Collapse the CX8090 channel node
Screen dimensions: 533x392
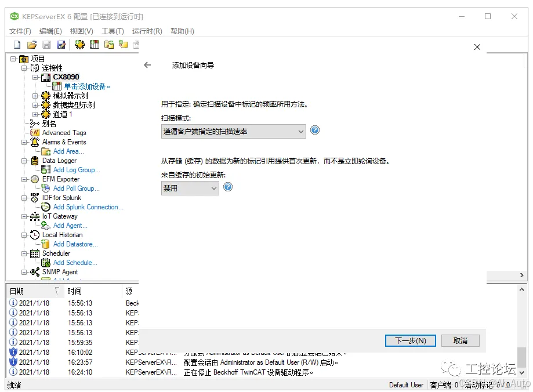[x=35, y=77]
